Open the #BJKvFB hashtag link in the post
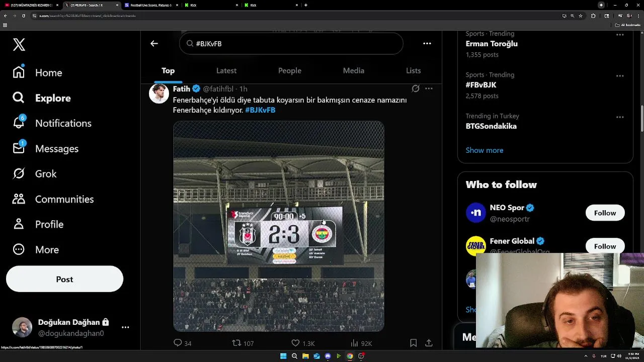This screenshot has width=644, height=362. click(260, 110)
